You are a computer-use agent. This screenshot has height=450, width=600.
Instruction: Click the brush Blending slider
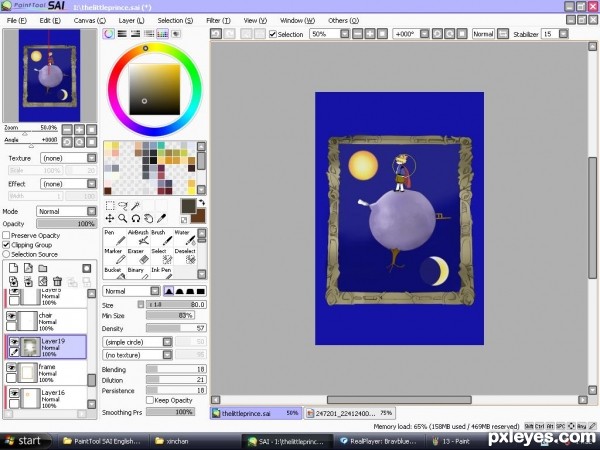click(176, 369)
